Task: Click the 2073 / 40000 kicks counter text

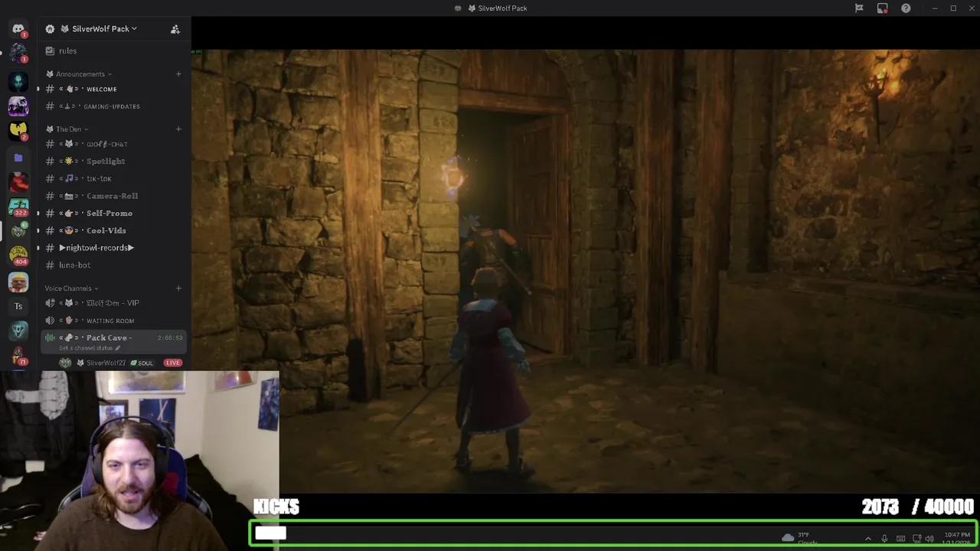Action: 917,507
